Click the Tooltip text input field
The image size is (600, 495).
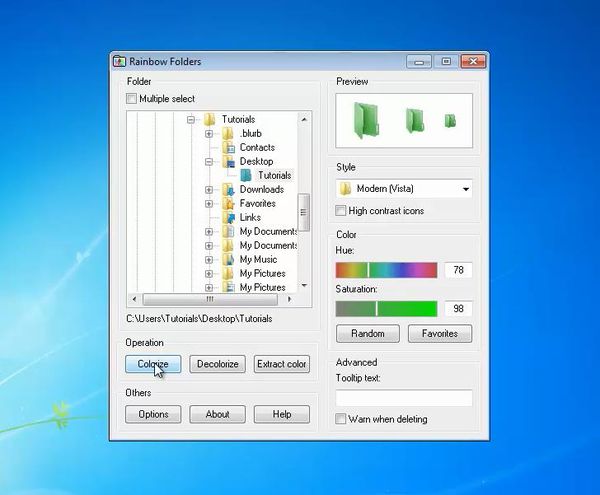click(x=404, y=398)
